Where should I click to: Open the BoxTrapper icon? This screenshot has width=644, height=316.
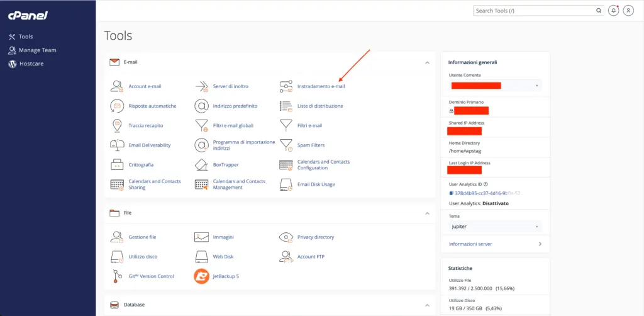[201, 164]
